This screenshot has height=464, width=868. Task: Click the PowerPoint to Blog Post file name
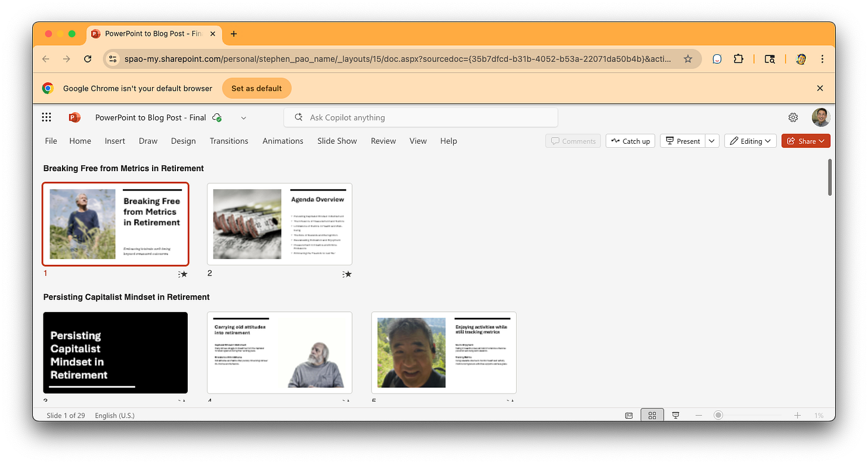tap(151, 117)
